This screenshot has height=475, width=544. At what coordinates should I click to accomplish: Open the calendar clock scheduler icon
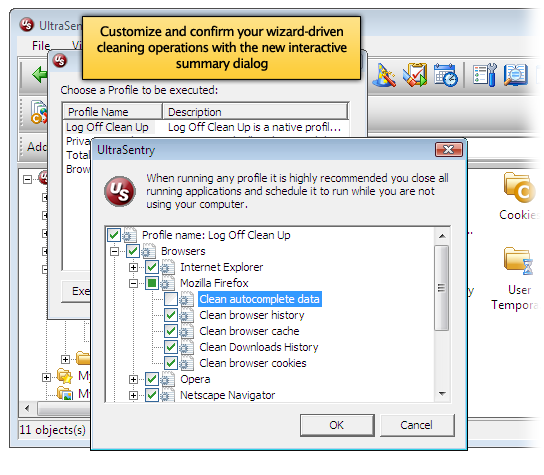tap(446, 75)
